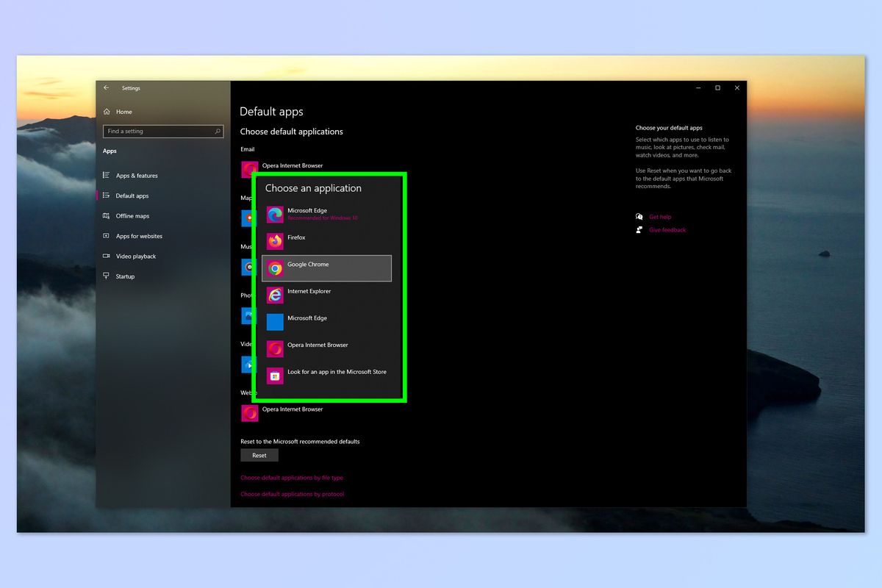Image resolution: width=882 pixels, height=588 pixels.
Task: Click the Find a setting search field
Action: [x=162, y=131]
